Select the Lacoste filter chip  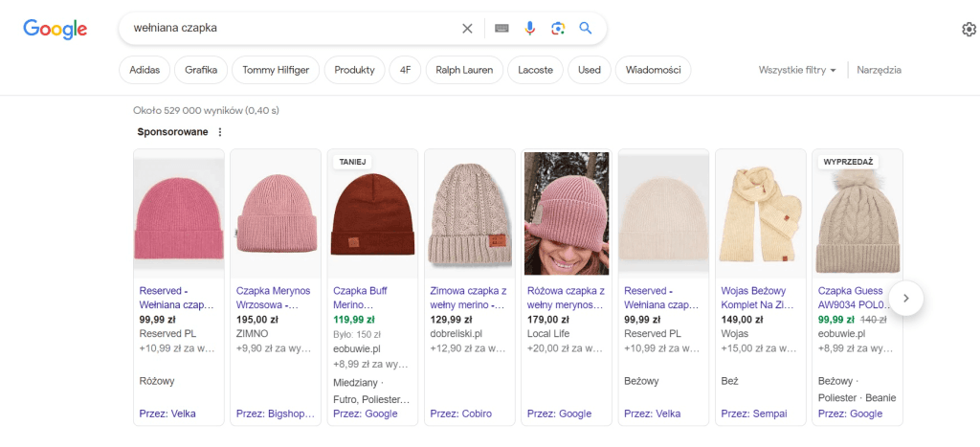pos(535,70)
